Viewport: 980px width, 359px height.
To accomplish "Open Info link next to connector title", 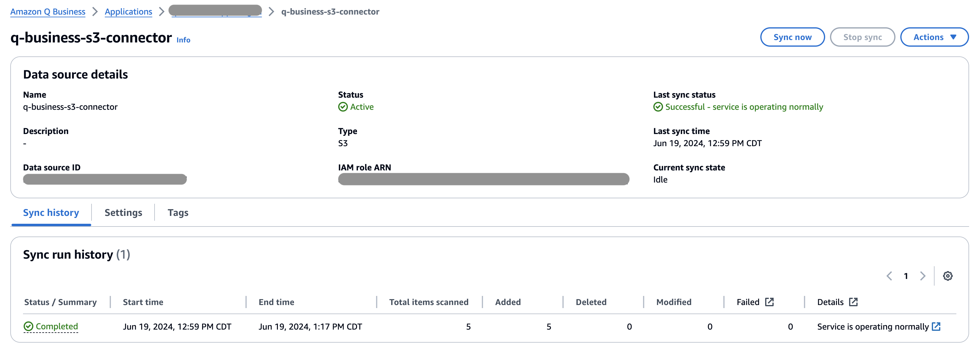I will 183,40.
